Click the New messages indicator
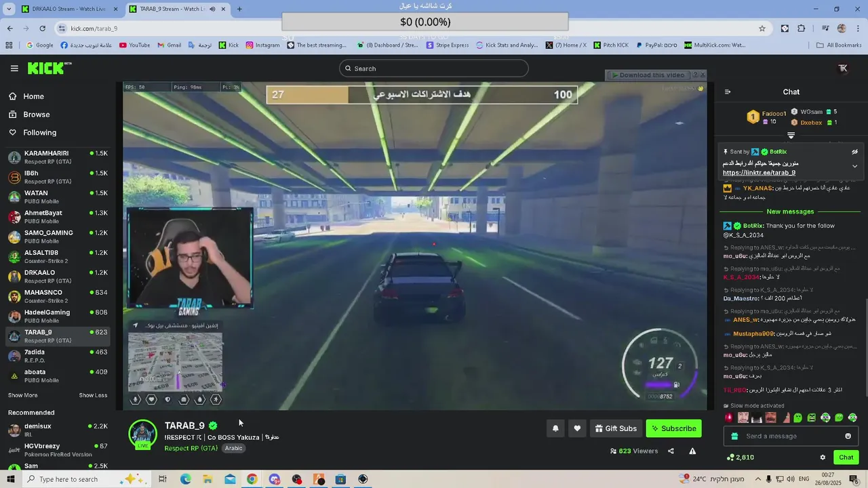The height and width of the screenshot is (488, 868). coord(790,211)
